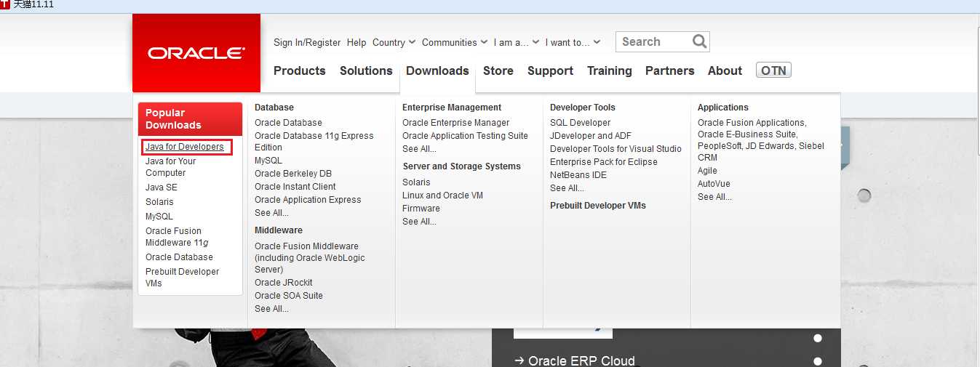
Task: Open NetBeans IDE link
Action: 578,175
